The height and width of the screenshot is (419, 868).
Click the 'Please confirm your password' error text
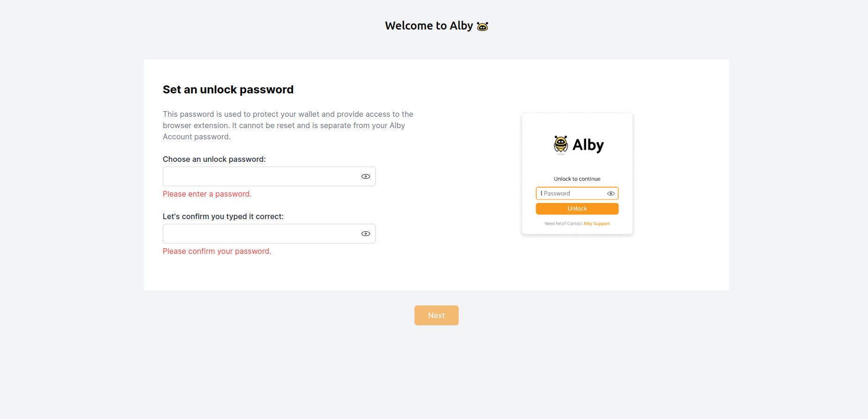217,251
